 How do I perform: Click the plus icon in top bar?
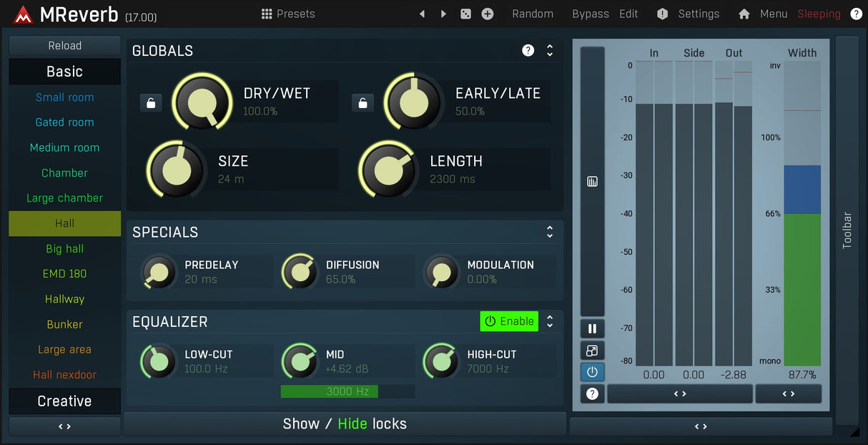tap(488, 14)
